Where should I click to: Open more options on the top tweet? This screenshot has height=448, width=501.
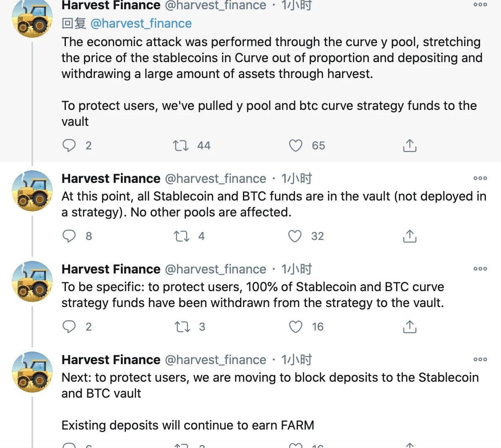[x=480, y=5]
